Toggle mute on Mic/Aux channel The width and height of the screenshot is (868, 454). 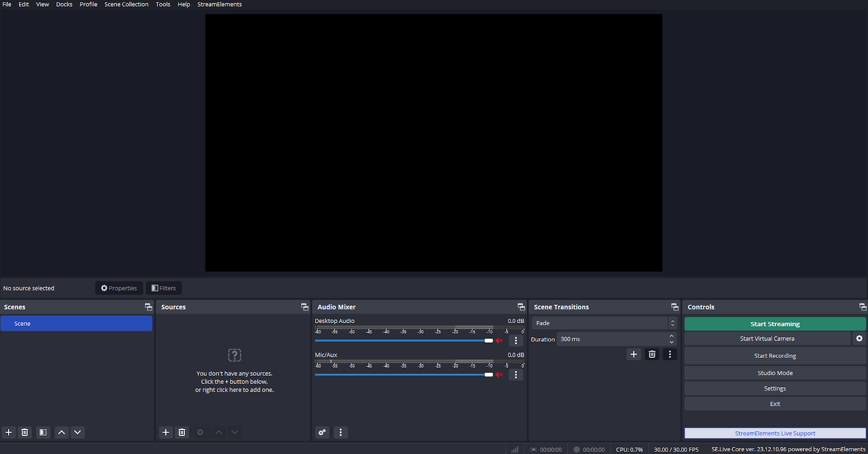[499, 375]
